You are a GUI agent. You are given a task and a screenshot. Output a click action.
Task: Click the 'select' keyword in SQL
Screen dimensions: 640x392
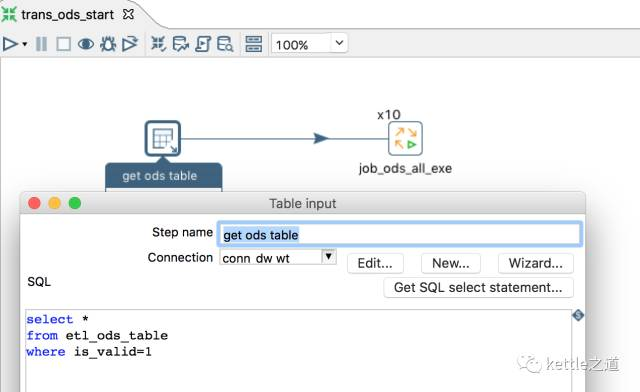click(x=49, y=319)
